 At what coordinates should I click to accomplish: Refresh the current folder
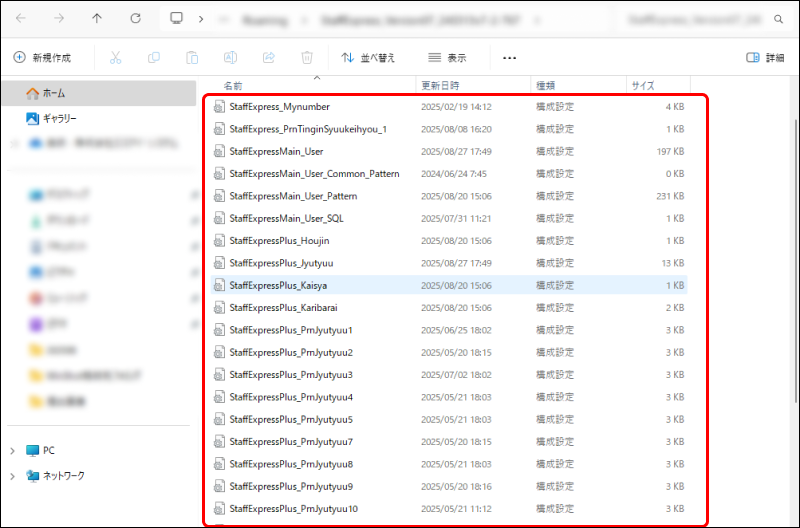point(135,18)
